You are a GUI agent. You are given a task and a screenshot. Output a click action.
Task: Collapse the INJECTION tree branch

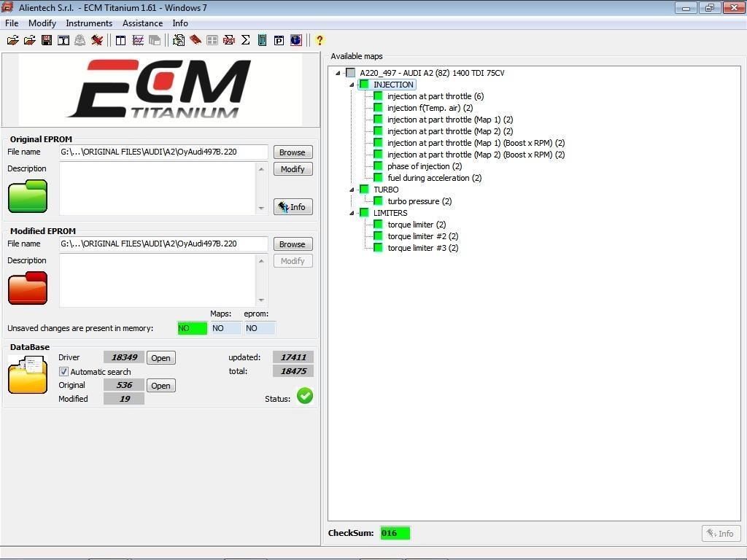pos(352,85)
